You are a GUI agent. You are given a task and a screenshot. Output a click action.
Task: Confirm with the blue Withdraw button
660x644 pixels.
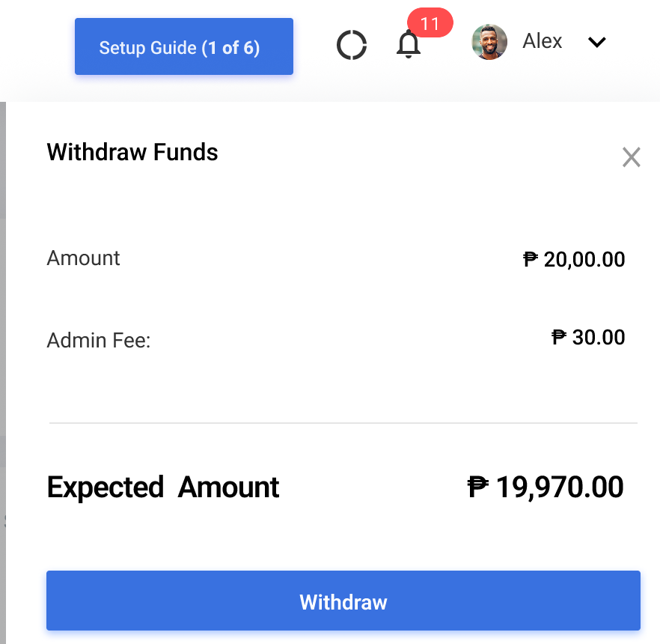point(343,601)
